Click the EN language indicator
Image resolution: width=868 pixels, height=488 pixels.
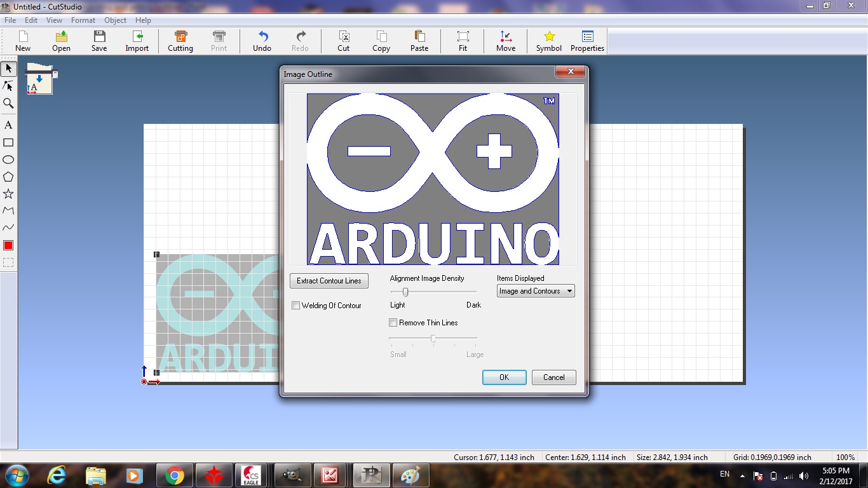pos(724,474)
